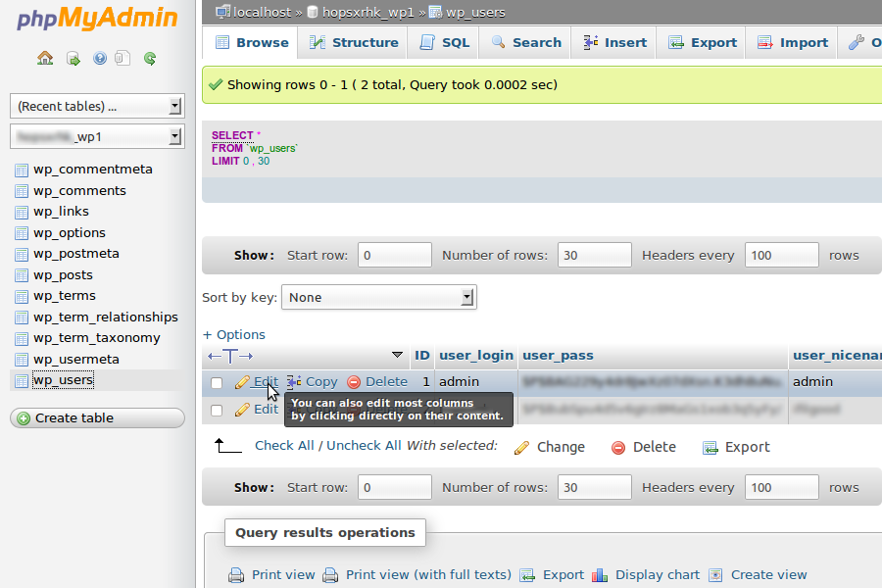Open the Import tab
Viewport: 882px width, 588px height.
tap(792, 43)
